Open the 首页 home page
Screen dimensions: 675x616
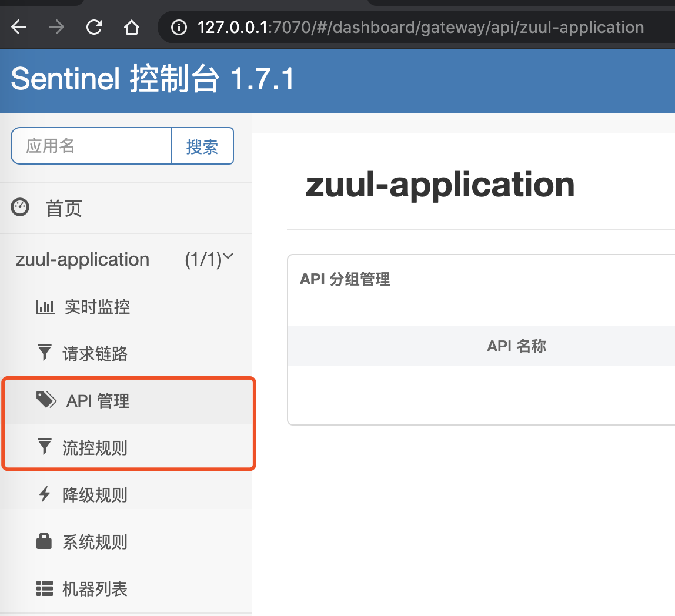click(64, 207)
